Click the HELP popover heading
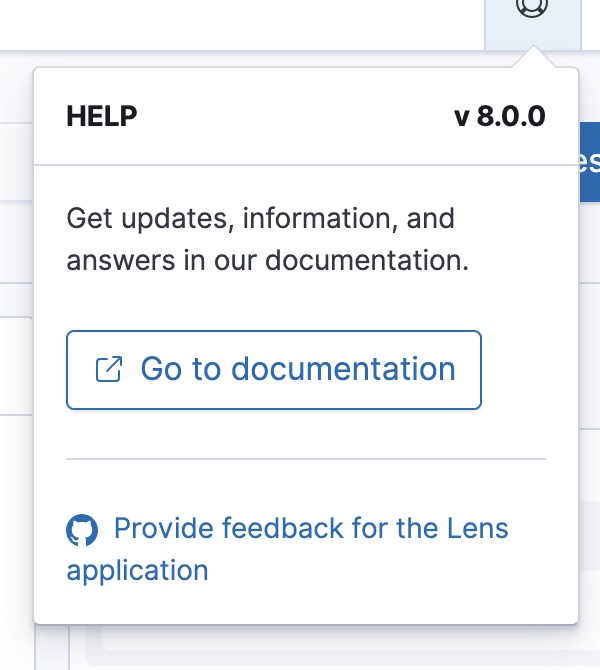 coord(102,116)
